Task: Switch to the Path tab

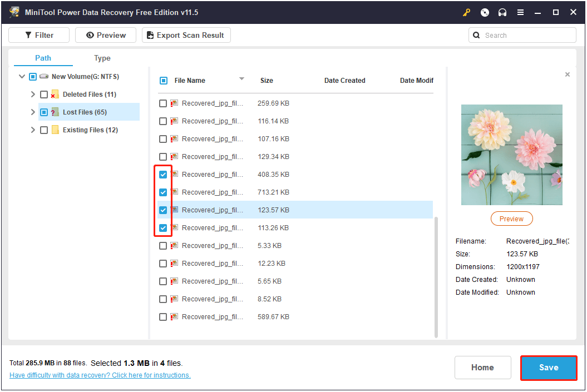Action: click(x=43, y=58)
